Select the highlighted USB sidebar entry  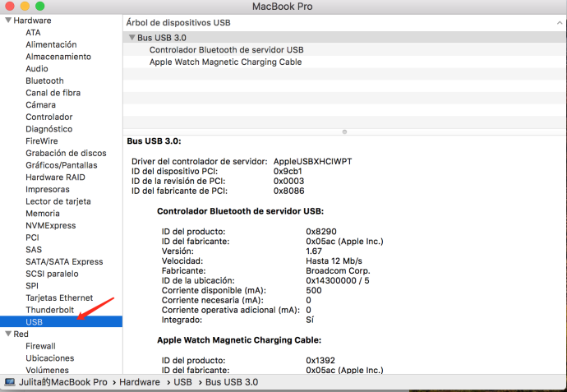pos(61,321)
